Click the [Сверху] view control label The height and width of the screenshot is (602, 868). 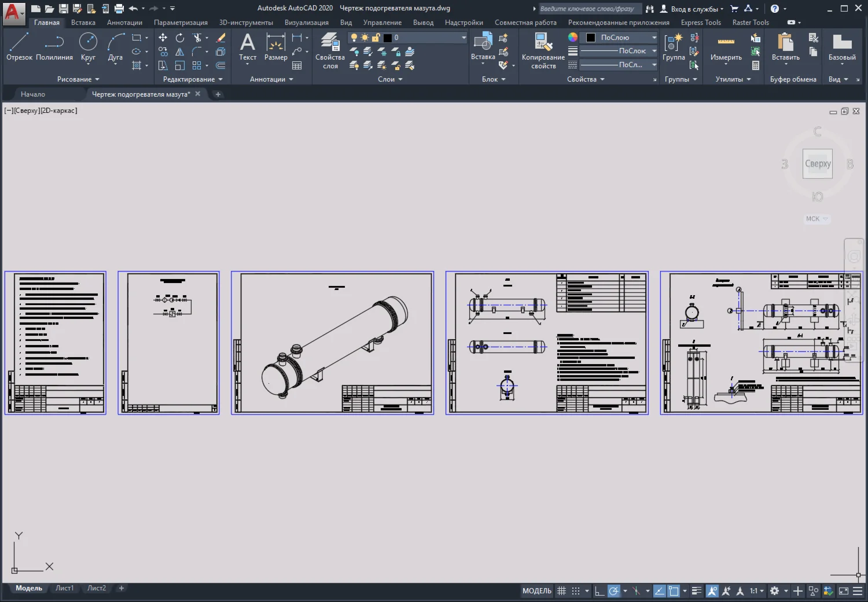(x=26, y=111)
